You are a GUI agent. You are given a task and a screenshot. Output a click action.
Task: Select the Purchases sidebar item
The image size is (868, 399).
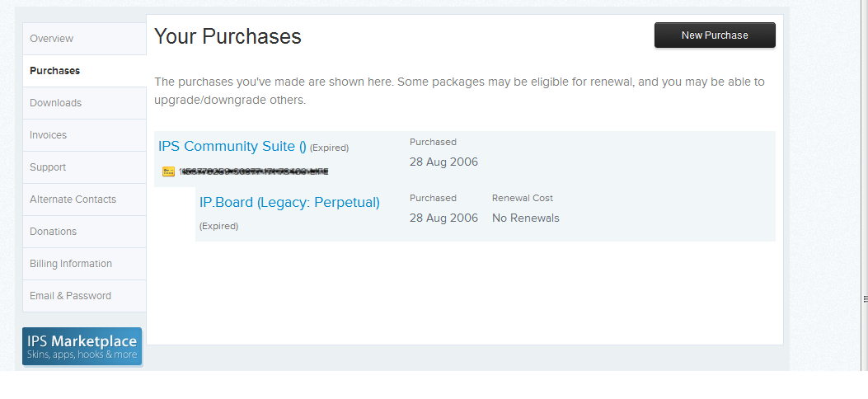[54, 71]
